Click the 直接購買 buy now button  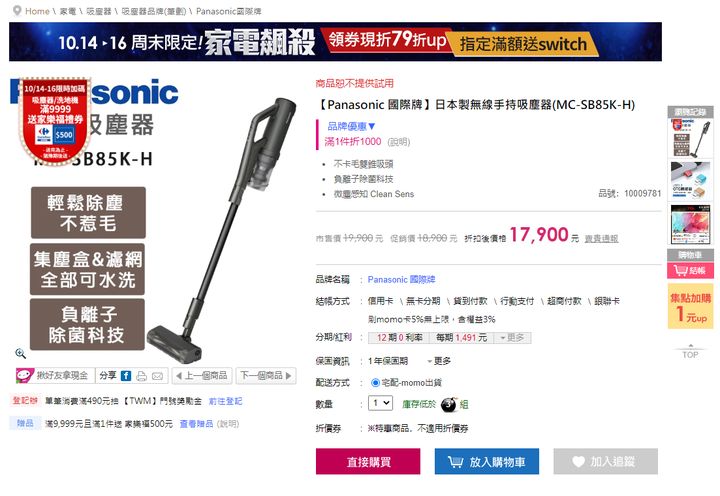(368, 462)
